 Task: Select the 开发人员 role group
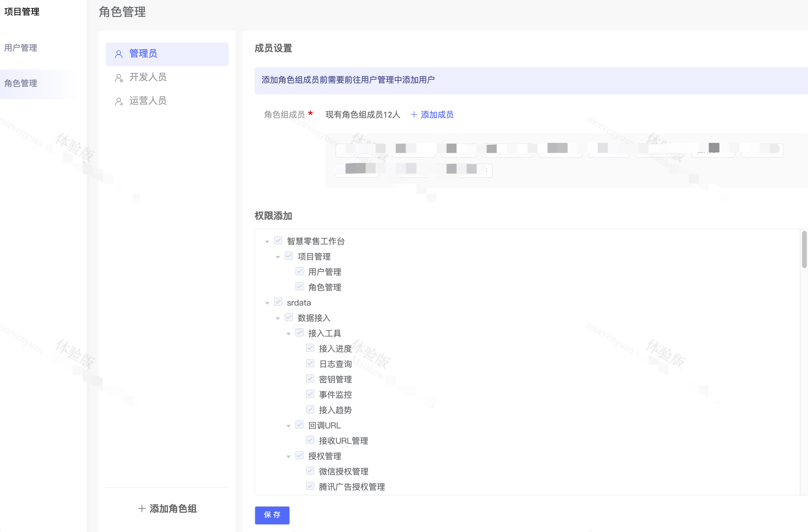[x=167, y=78]
